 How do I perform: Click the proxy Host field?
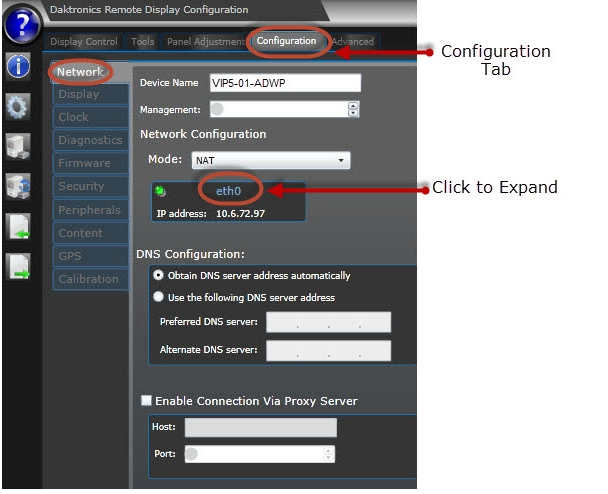[261, 427]
